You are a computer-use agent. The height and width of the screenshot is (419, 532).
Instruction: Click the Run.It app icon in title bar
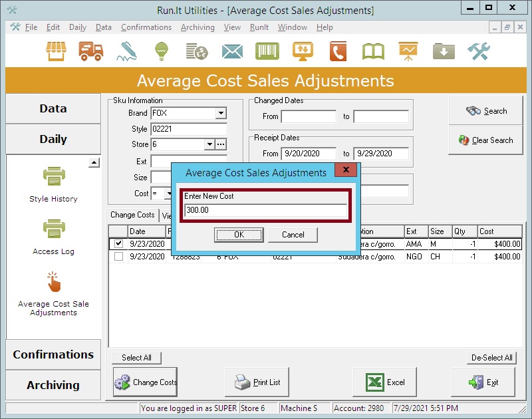tap(12, 10)
